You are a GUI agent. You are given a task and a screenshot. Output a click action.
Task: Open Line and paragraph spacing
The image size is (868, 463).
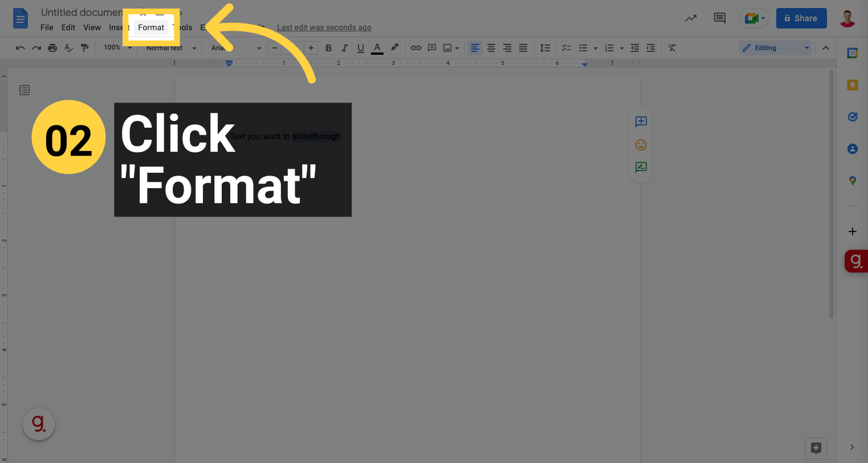click(545, 48)
